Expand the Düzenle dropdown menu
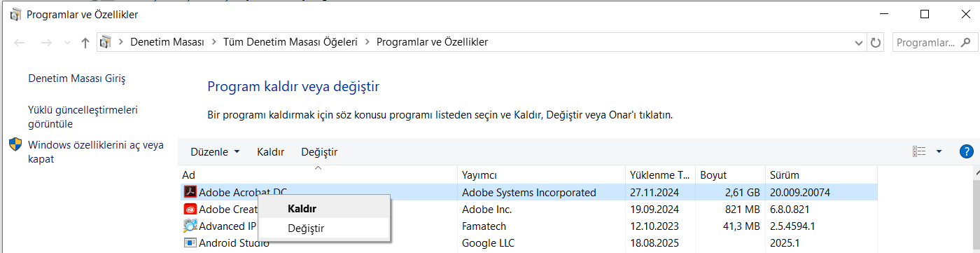The image size is (980, 253). (216, 151)
